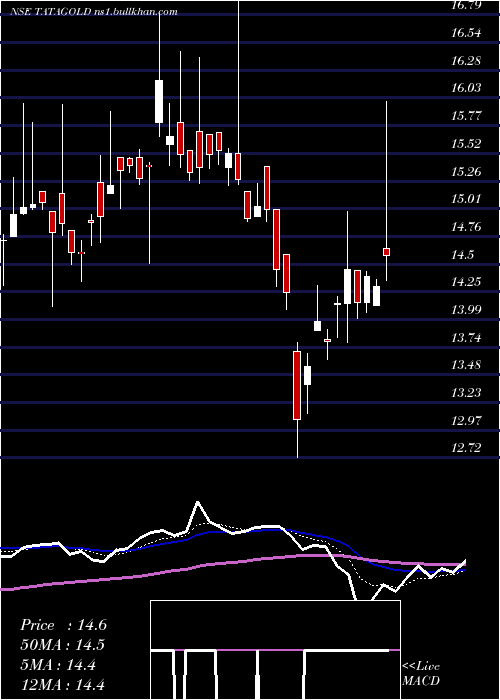The width and height of the screenshot is (500, 700).
Task: Click the 13.74 price axis label
Action: coord(466,338)
